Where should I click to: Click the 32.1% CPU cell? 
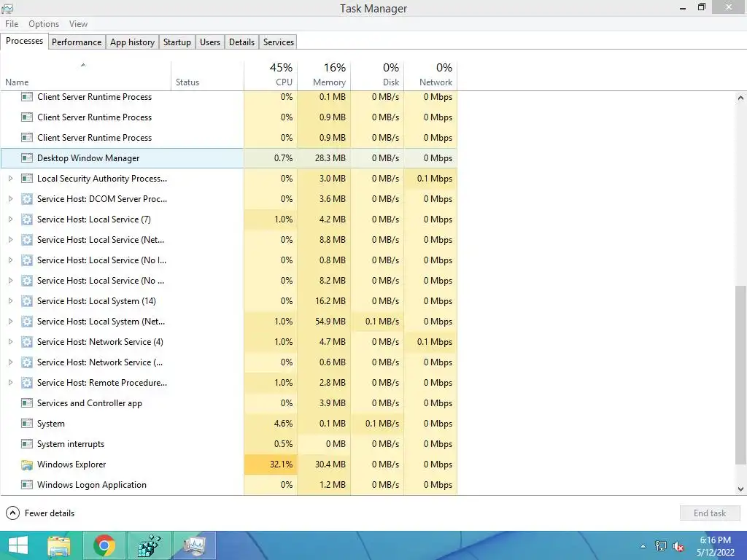point(271,464)
